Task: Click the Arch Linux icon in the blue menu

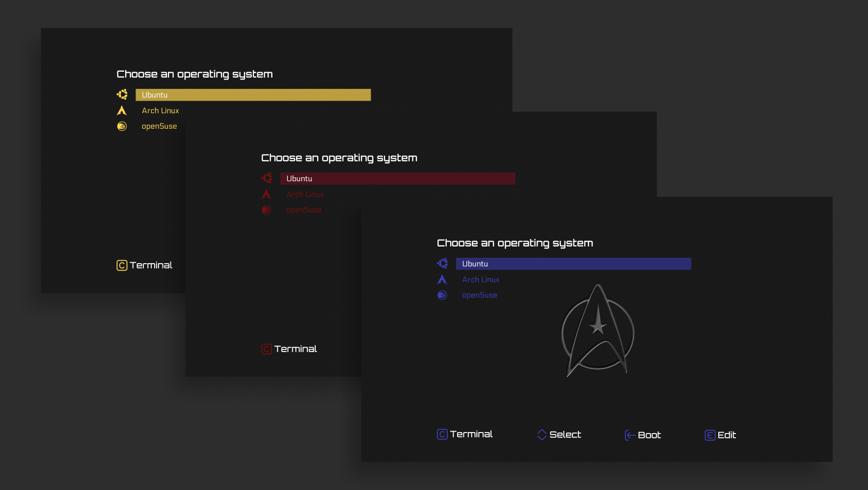Action: click(442, 279)
